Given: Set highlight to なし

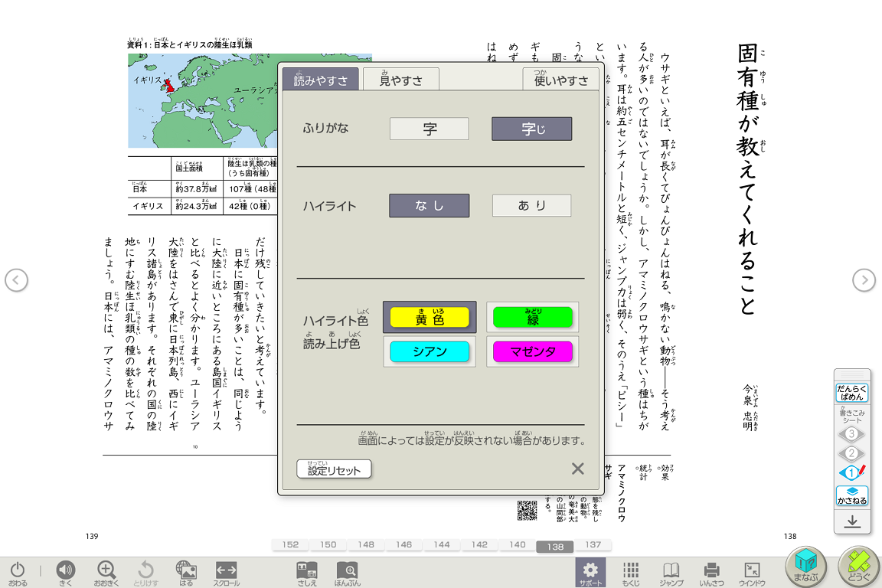Looking at the screenshot, I should 429,205.
